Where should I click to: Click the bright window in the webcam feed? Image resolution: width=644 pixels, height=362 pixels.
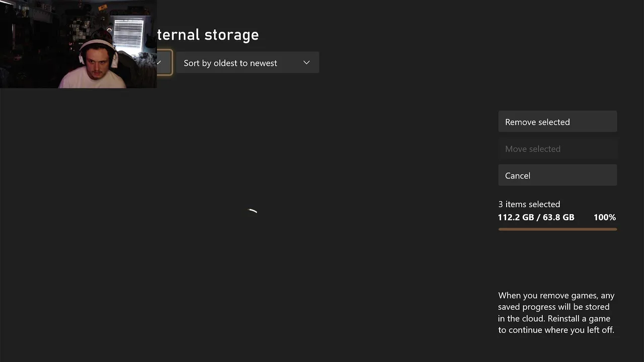tap(129, 33)
